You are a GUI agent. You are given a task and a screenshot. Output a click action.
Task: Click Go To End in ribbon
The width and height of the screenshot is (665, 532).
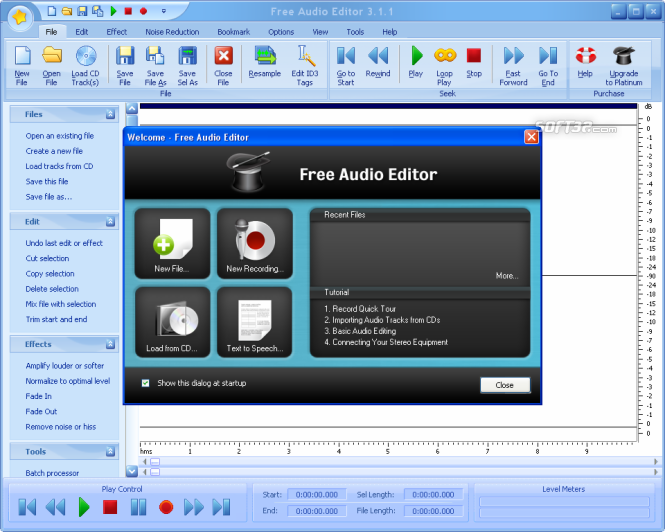click(548, 66)
